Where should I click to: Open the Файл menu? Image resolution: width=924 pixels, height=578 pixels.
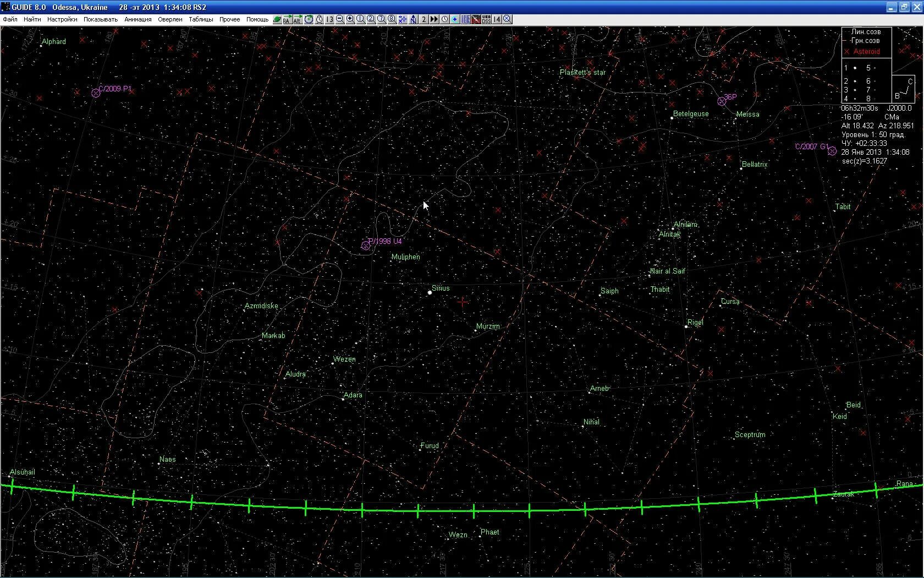tap(10, 19)
